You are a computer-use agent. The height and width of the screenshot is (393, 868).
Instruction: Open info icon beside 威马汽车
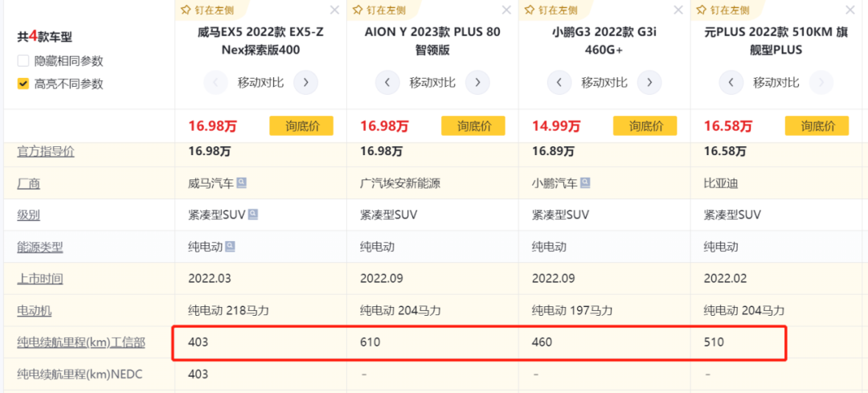pos(241,182)
